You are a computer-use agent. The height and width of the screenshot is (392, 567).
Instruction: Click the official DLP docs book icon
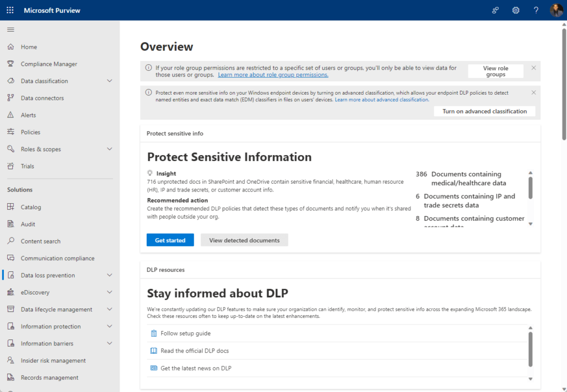click(x=154, y=350)
